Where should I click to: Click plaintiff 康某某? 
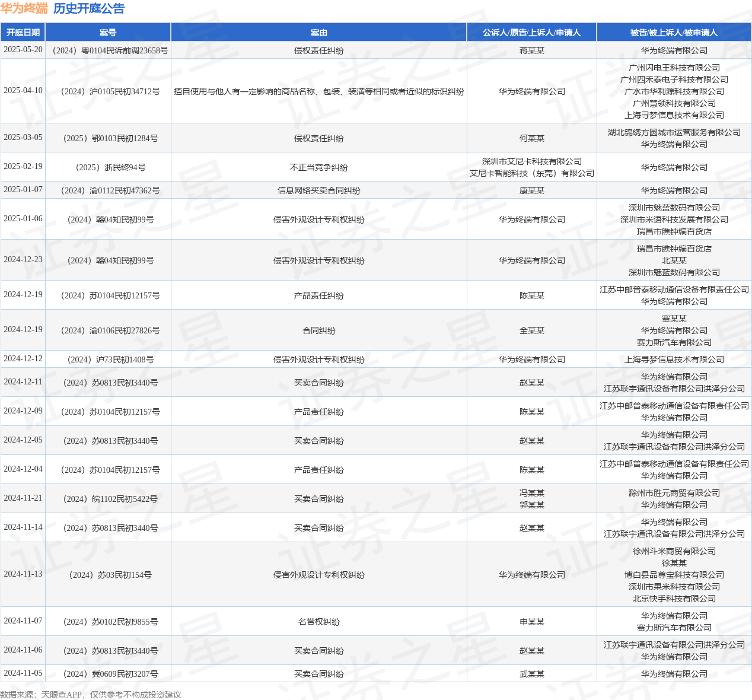(532, 190)
